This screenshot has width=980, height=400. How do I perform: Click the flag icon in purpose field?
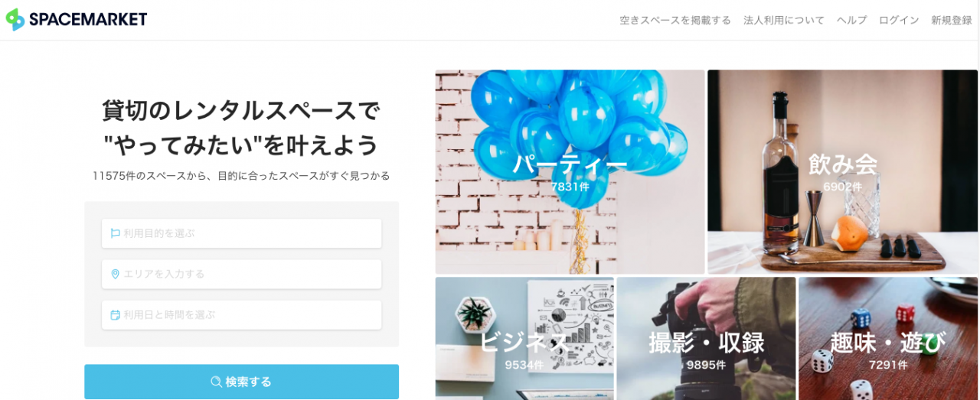click(x=115, y=233)
